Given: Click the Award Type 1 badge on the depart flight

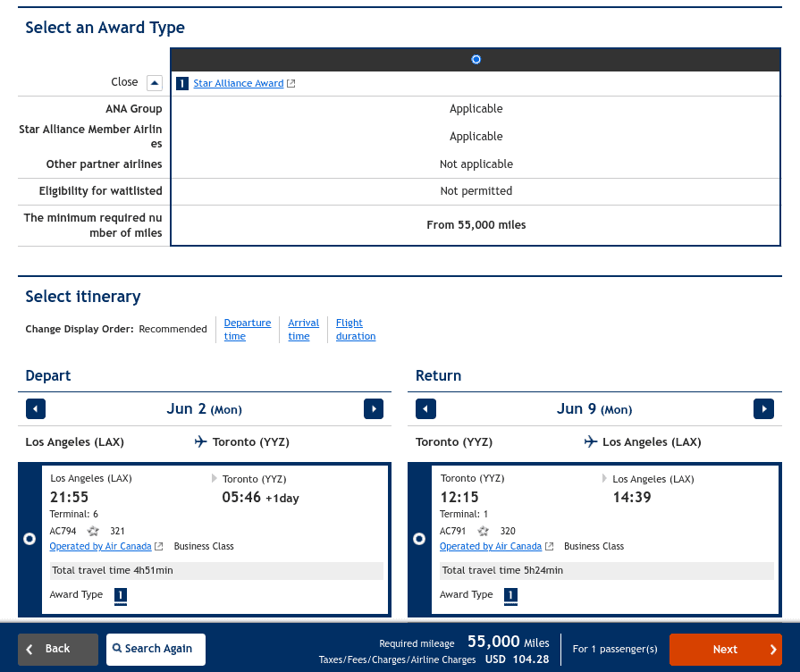Looking at the screenshot, I should [x=121, y=594].
